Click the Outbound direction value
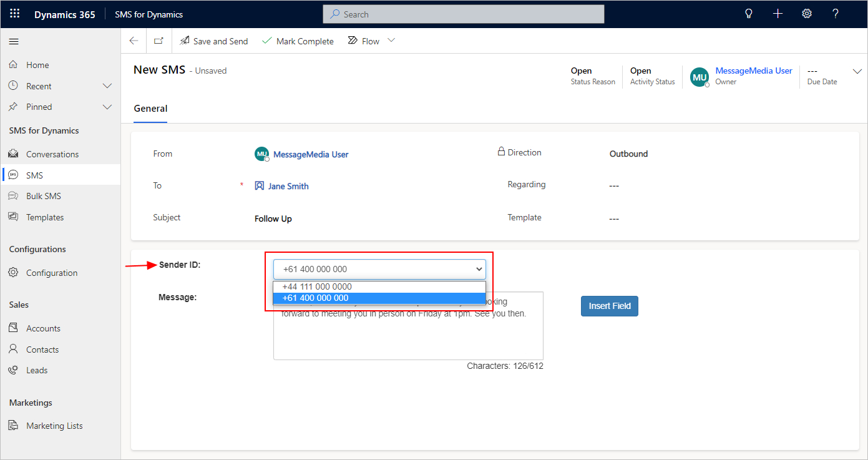868x460 pixels. 628,154
